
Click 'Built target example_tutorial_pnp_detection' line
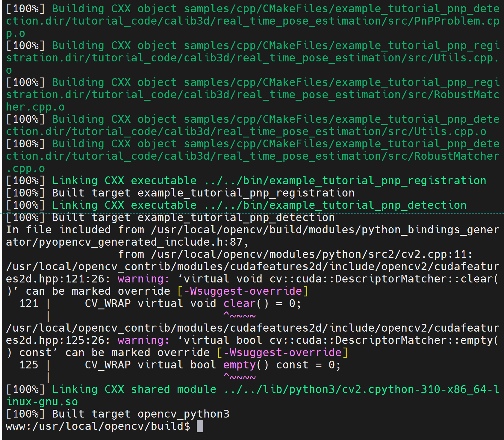(x=170, y=217)
